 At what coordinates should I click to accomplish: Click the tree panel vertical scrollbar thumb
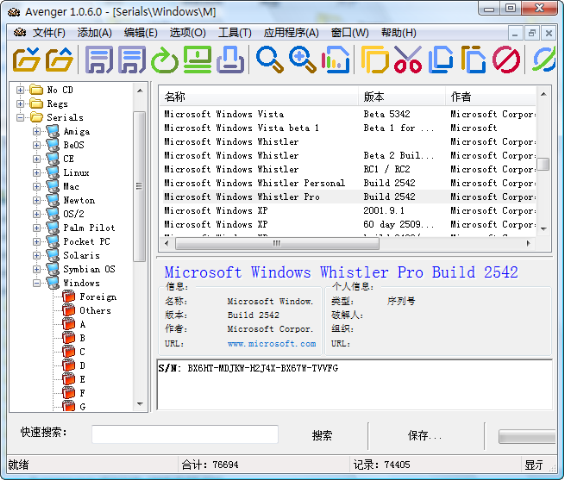[x=139, y=186]
